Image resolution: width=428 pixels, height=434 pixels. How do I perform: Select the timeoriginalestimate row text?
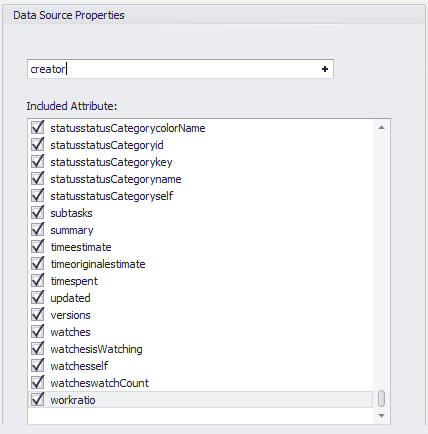click(98, 264)
